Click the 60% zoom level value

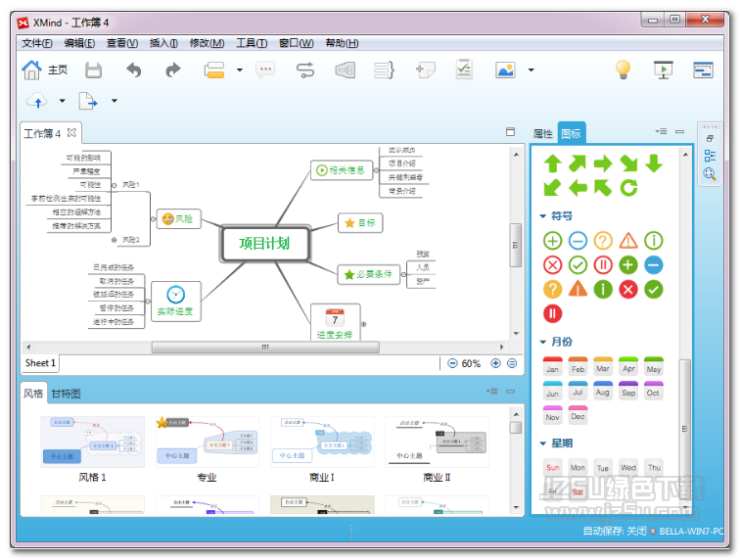pos(471,363)
